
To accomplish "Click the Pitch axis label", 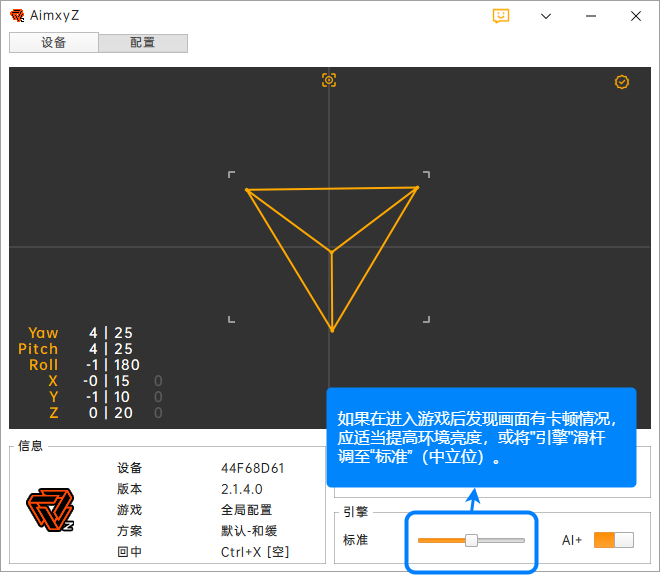I will (38, 349).
